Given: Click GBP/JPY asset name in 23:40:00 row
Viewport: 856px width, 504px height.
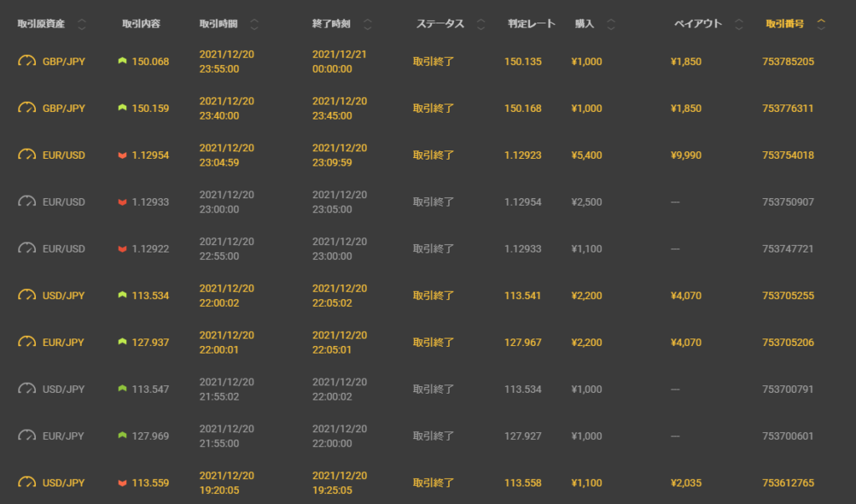Looking at the screenshot, I should pos(64,108).
